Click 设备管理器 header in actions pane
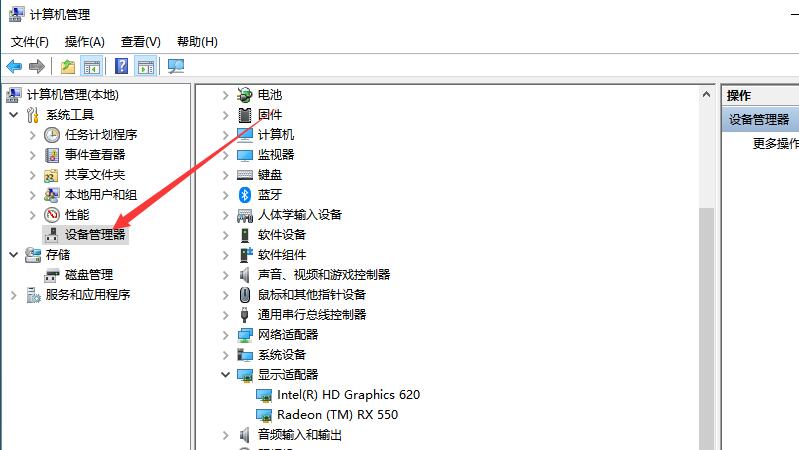 (759, 120)
